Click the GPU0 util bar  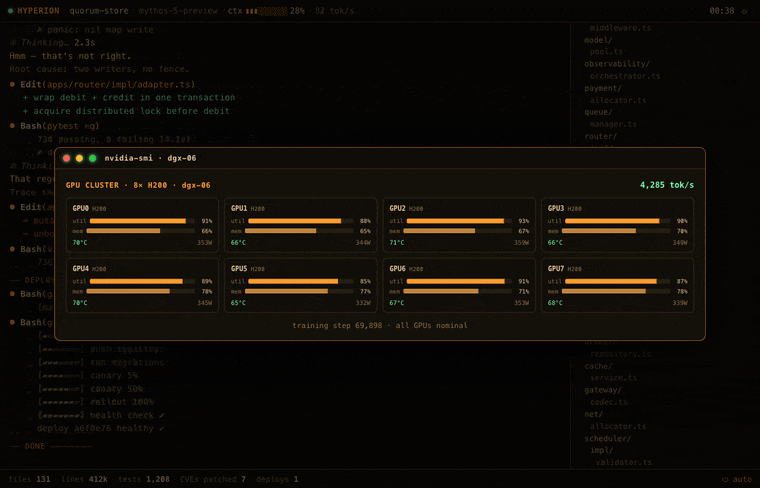pyautogui.click(x=142, y=221)
